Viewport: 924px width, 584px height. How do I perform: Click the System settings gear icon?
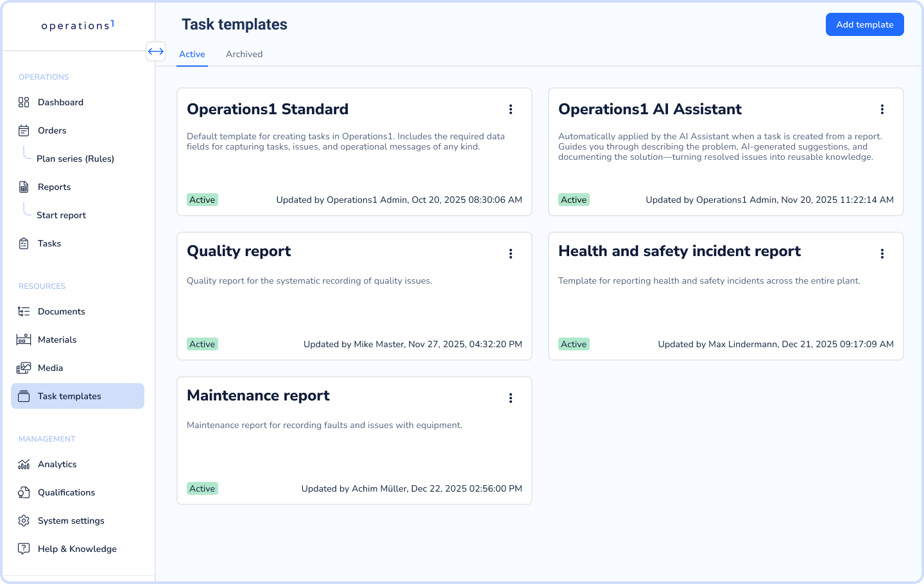pyautogui.click(x=24, y=520)
